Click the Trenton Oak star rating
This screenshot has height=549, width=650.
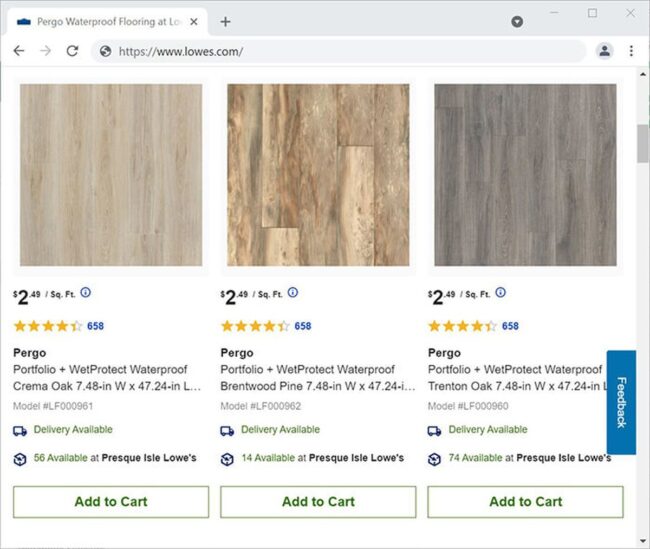coord(463,326)
